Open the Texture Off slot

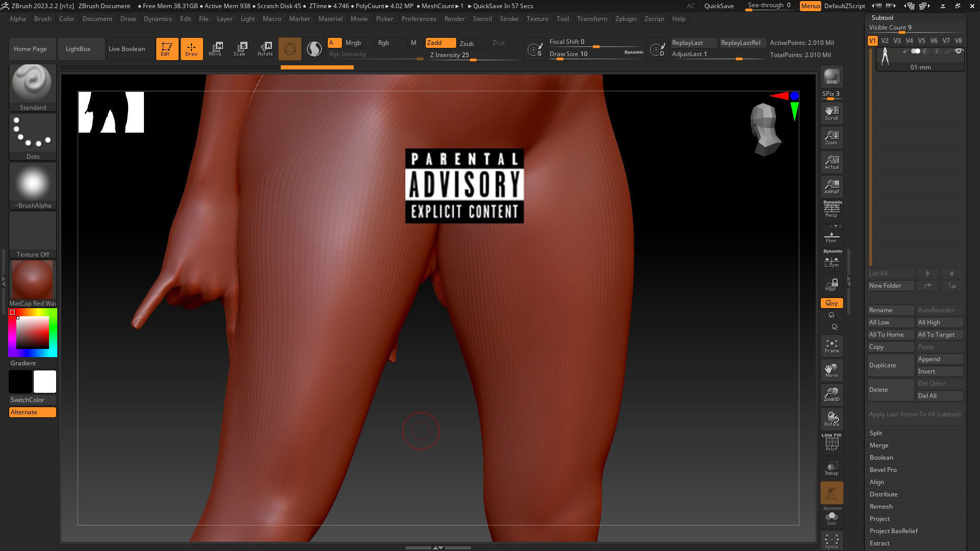(x=33, y=234)
